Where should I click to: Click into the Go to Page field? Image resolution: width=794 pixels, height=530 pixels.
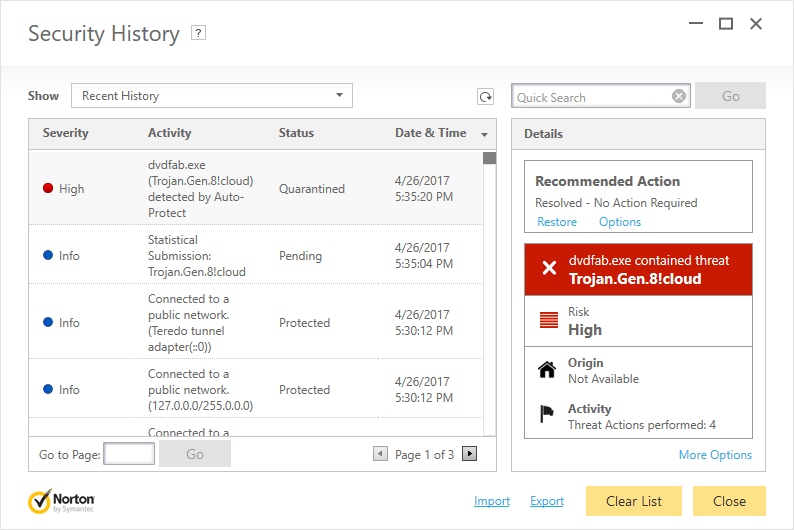(x=129, y=454)
